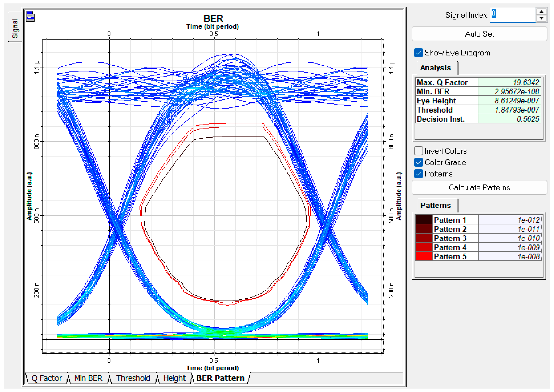Click the graph menu icon at top-left
The image size is (554, 392).
pos(30,16)
